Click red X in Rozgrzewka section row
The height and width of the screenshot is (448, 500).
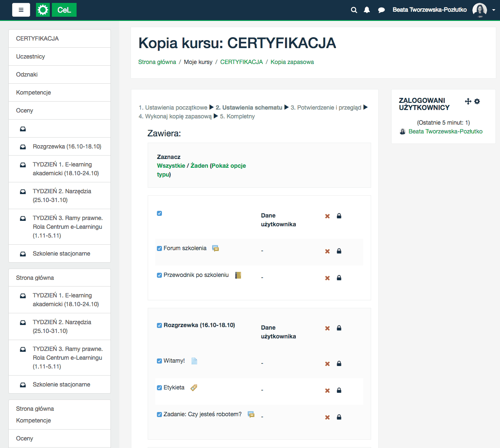point(327,328)
